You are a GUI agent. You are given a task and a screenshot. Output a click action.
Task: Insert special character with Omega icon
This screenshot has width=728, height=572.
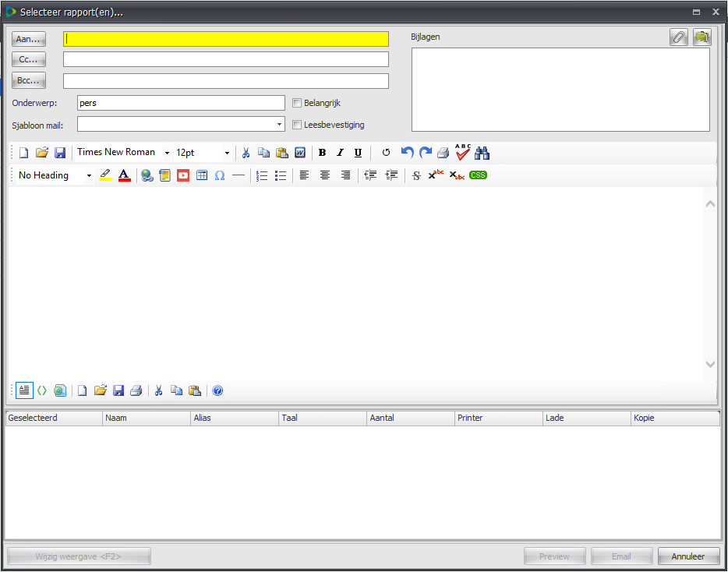coord(220,175)
